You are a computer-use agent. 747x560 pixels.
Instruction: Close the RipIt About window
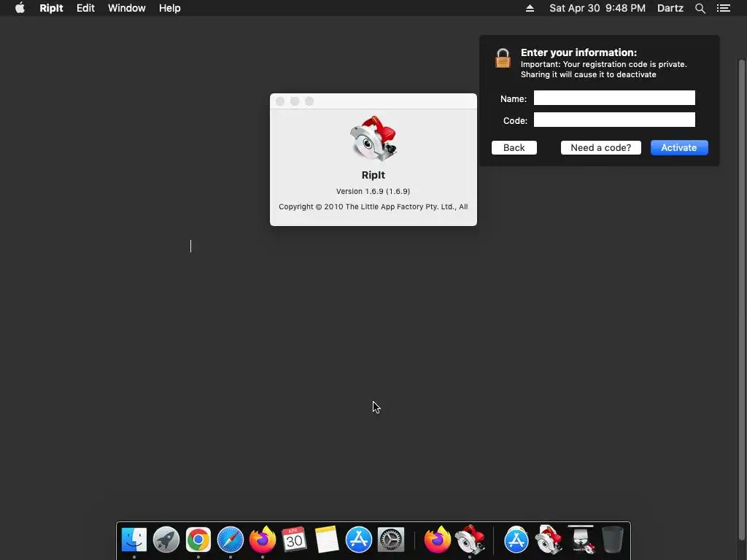[x=280, y=101]
